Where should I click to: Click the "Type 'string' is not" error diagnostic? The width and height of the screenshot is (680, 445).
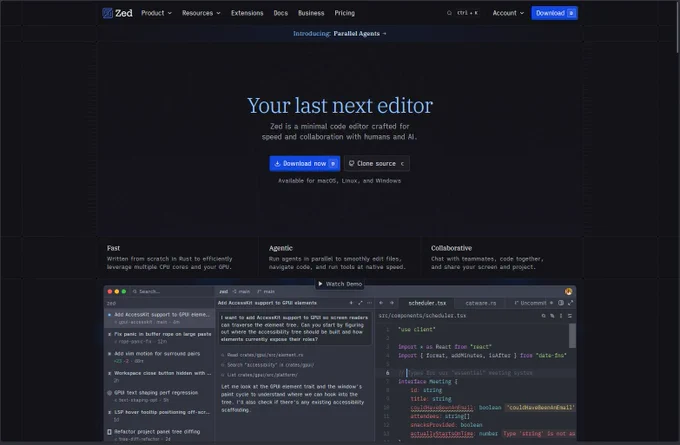539,434
